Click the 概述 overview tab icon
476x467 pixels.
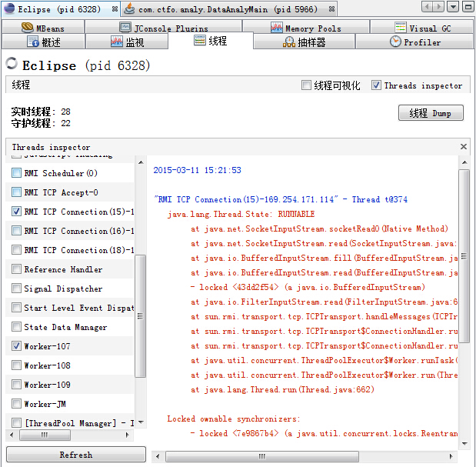[x=33, y=42]
